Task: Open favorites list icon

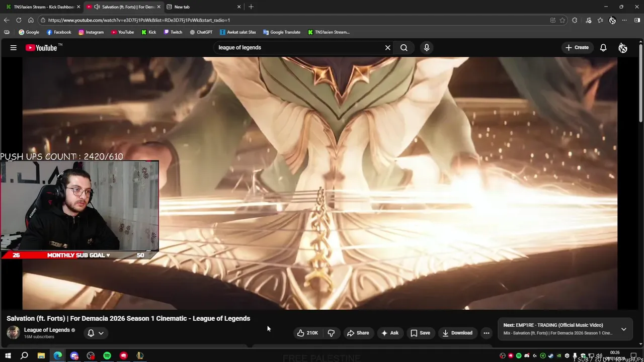Action: [600, 20]
